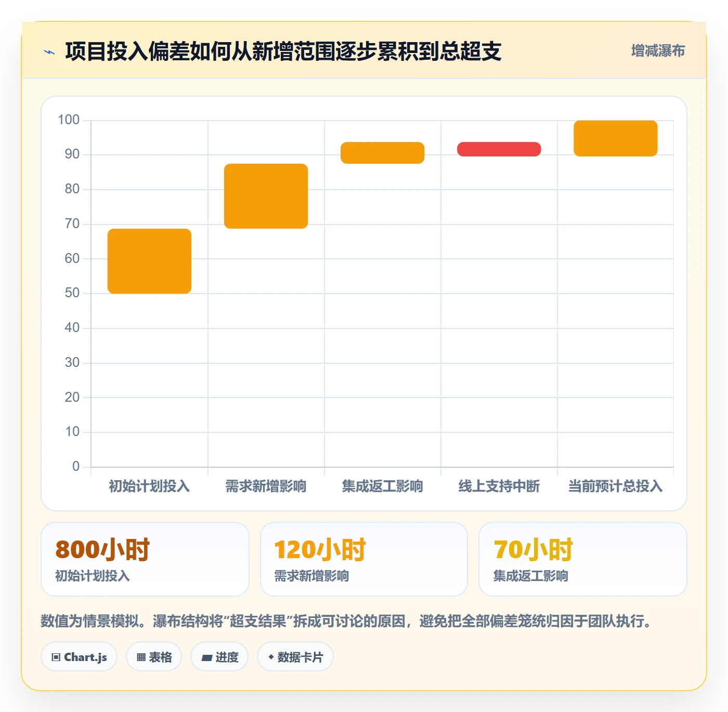Image resolution: width=728 pixels, height=712 pixels.
Task: Click the 进度 tag pill
Action: 219,657
